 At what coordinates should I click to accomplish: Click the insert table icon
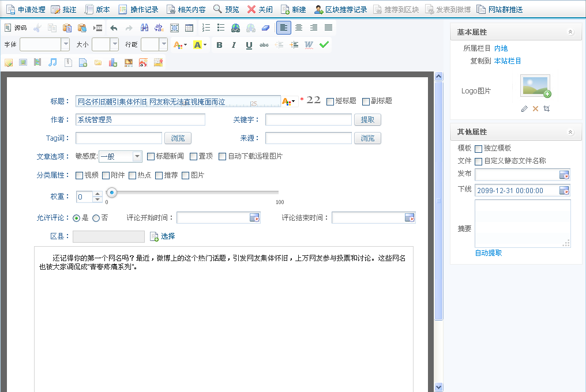[x=189, y=28]
